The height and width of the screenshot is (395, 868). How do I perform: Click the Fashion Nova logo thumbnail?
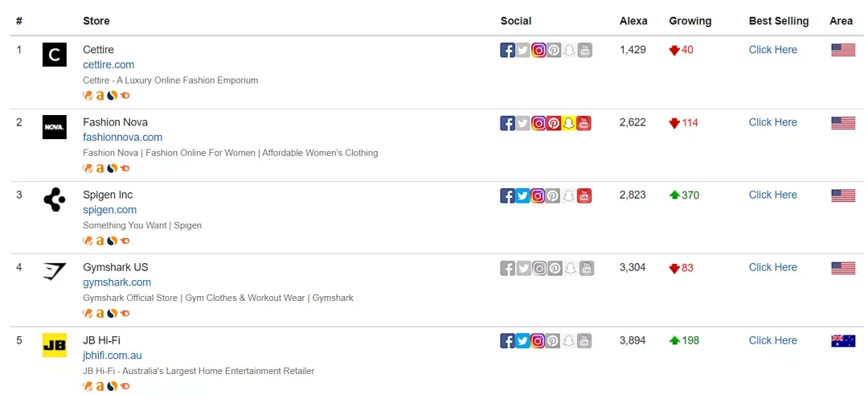(55, 127)
